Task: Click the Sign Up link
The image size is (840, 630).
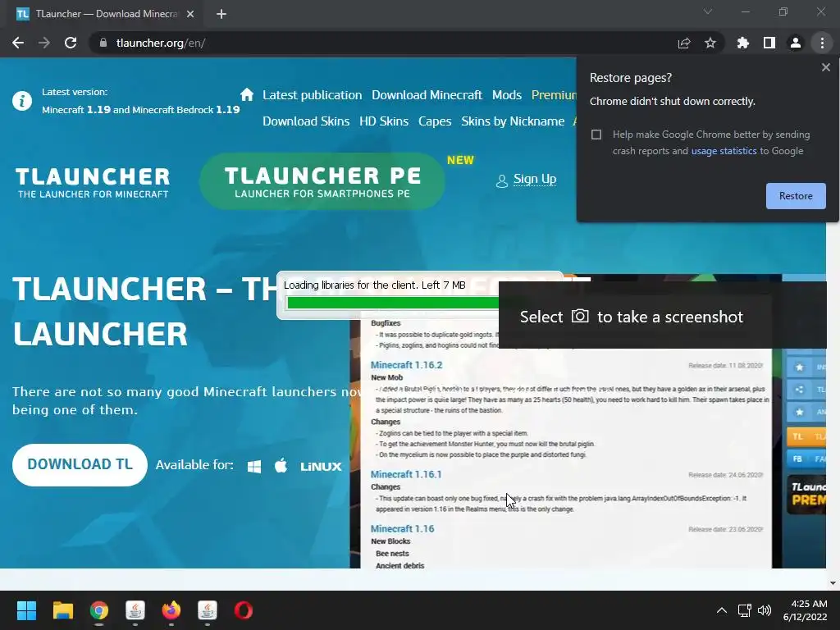Action: pos(534,178)
